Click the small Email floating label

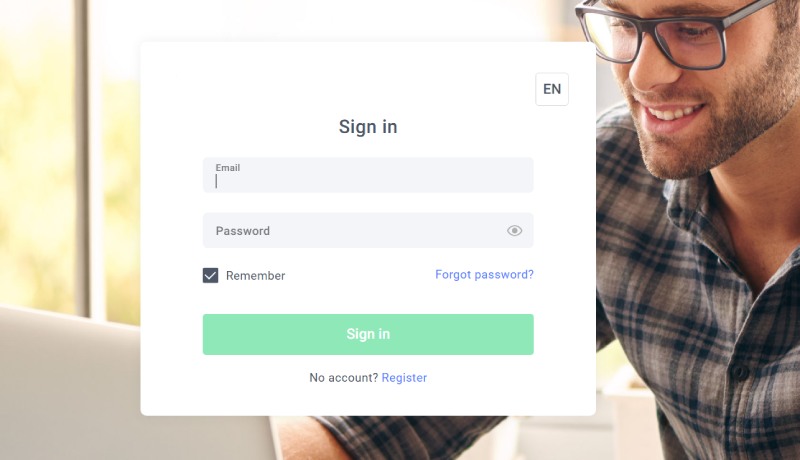point(228,168)
